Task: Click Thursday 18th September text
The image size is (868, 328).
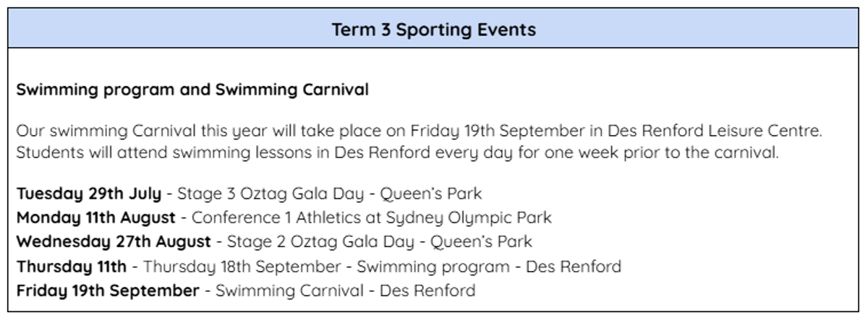Action: pyautogui.click(x=242, y=267)
